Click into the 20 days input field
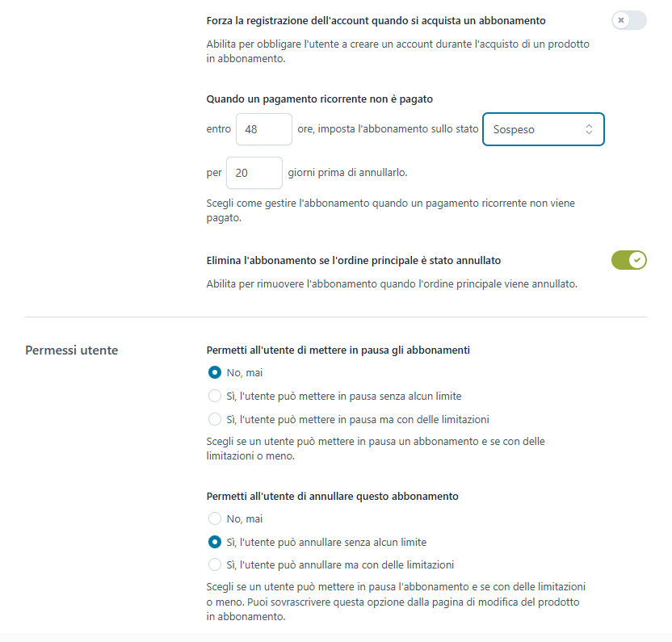 coord(254,173)
